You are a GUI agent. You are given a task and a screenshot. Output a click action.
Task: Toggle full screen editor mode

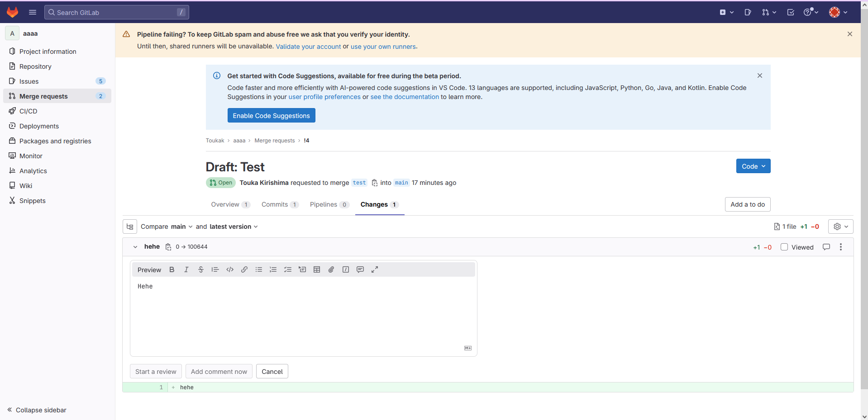(375, 270)
